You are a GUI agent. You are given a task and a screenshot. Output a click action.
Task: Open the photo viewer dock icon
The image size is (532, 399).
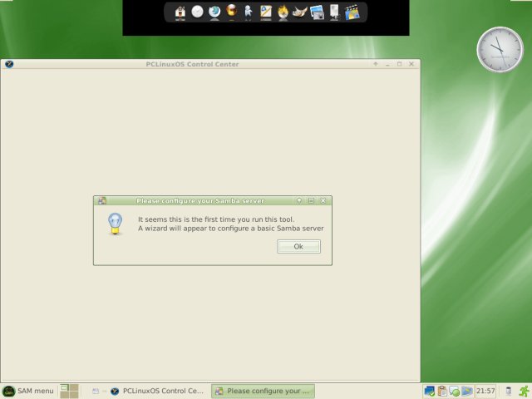coord(318,12)
